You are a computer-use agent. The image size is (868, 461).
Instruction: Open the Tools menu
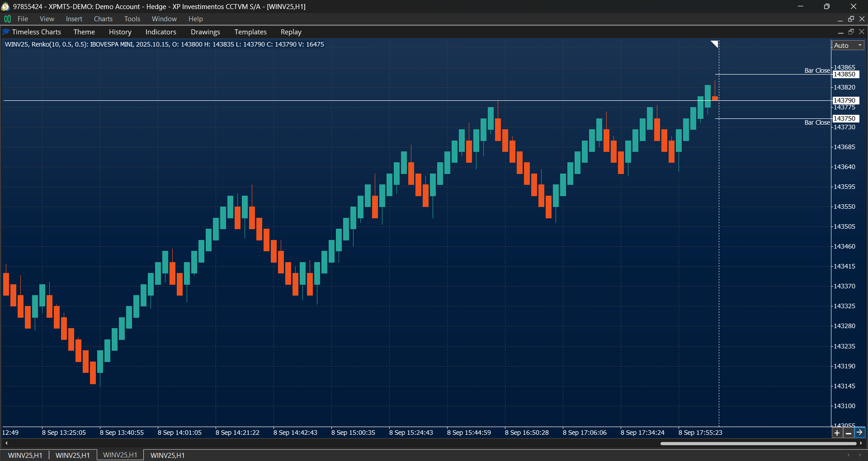(x=132, y=19)
